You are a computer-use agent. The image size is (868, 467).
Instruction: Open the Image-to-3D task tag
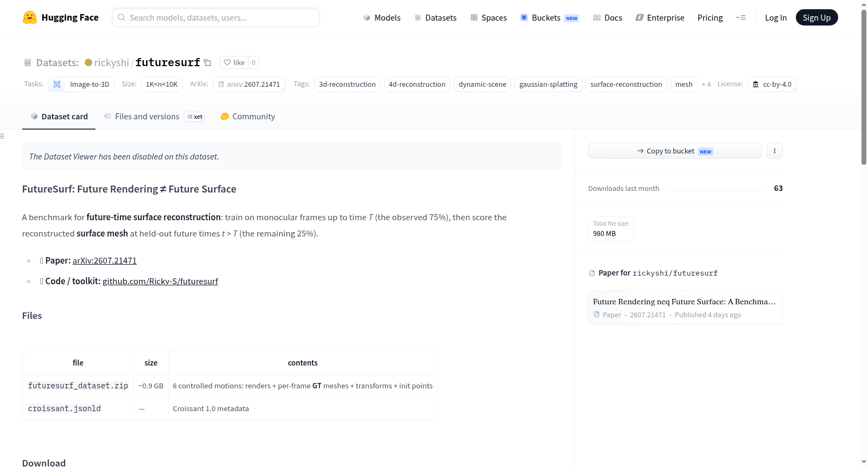pos(81,84)
